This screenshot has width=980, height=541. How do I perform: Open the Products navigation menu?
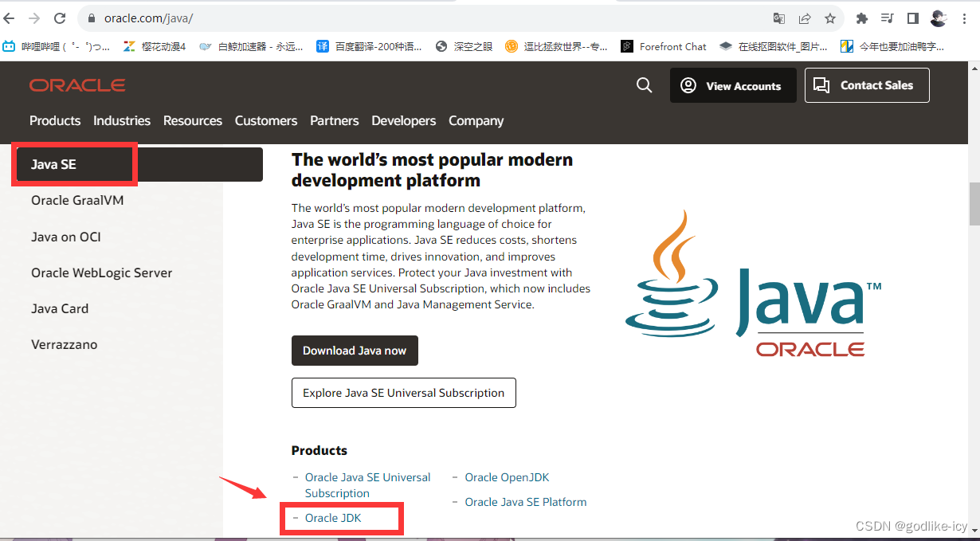55,120
